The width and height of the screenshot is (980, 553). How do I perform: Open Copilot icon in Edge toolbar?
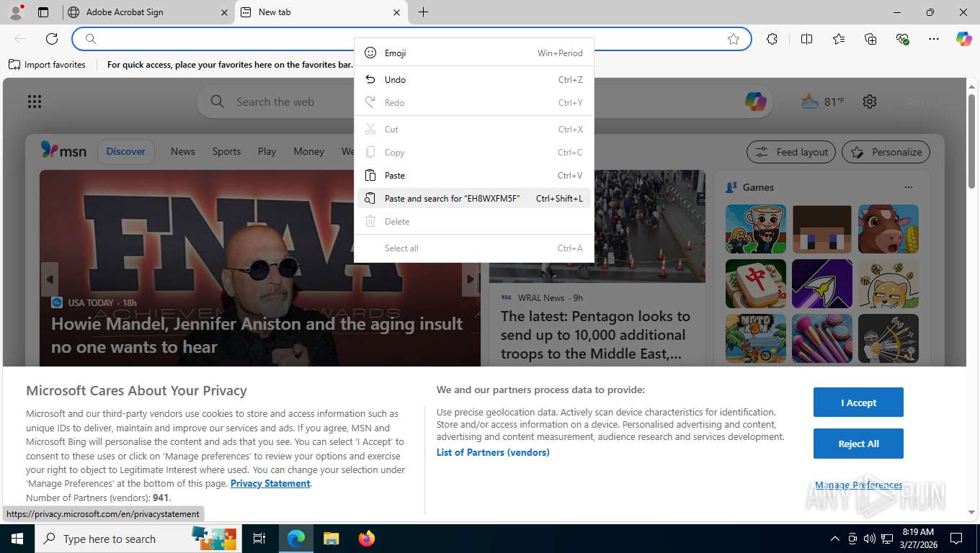[963, 39]
